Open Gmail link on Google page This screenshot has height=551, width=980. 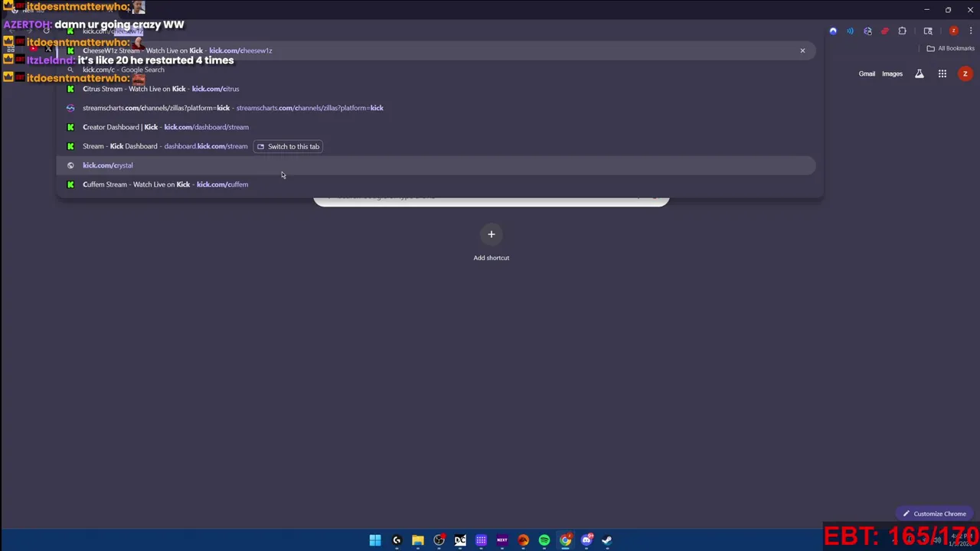pyautogui.click(x=867, y=74)
